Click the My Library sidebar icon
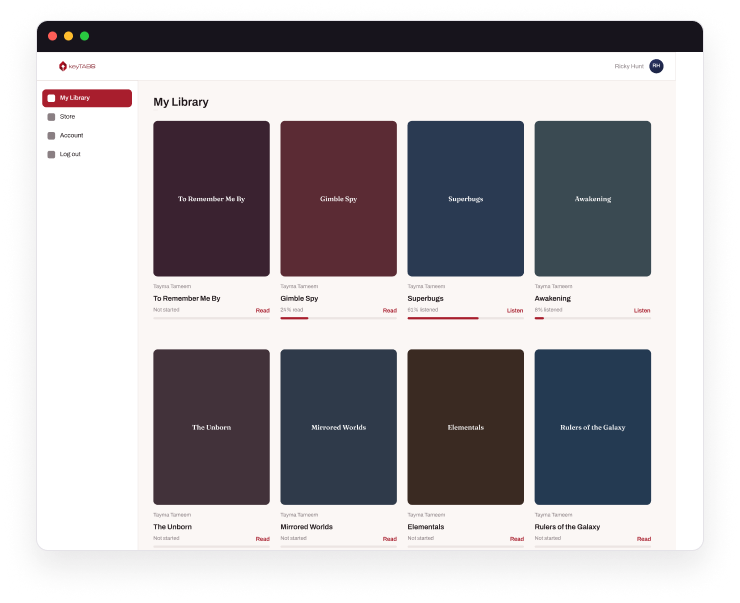The image size is (740, 603). pyautogui.click(x=51, y=98)
